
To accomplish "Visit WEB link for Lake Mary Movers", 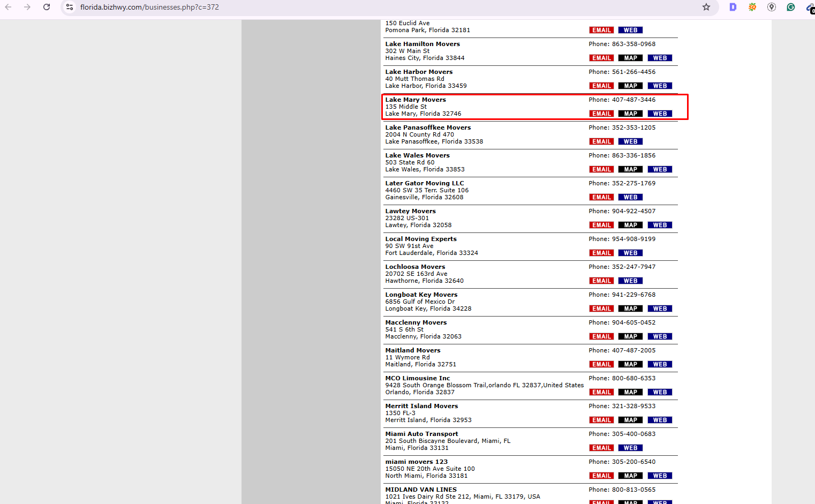I will [660, 114].
